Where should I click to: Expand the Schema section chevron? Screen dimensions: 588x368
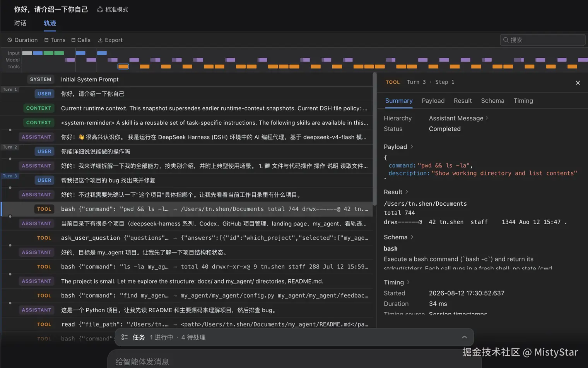coord(412,237)
